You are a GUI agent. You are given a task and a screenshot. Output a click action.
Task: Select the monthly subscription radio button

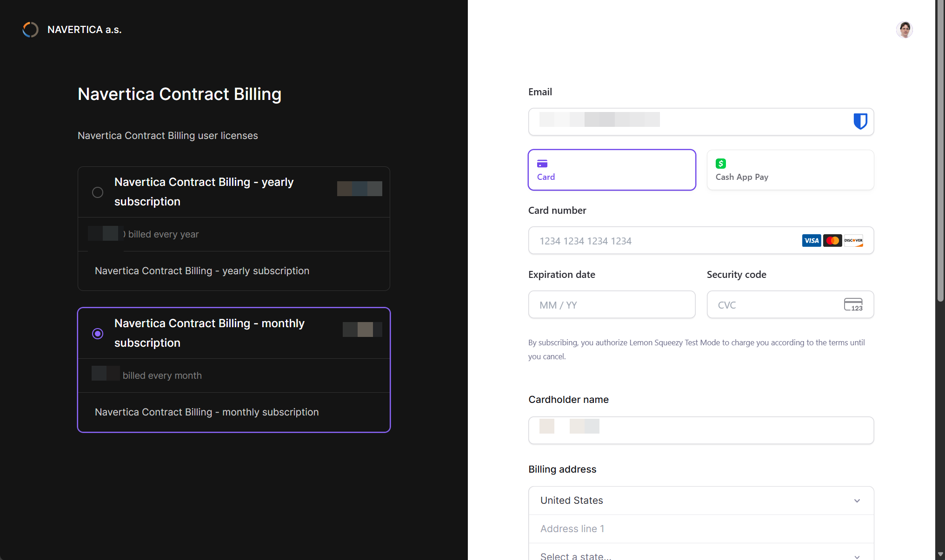(98, 334)
